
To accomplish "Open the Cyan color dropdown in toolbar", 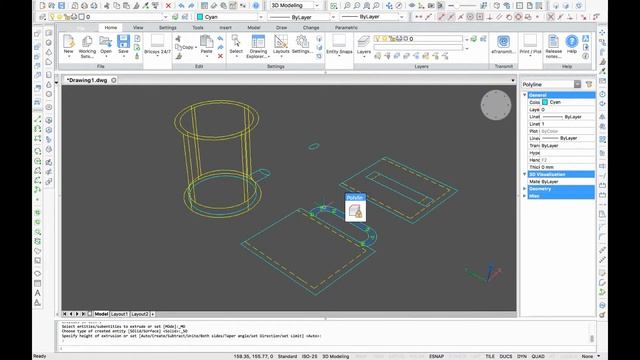I will pyautogui.click(x=260, y=17).
